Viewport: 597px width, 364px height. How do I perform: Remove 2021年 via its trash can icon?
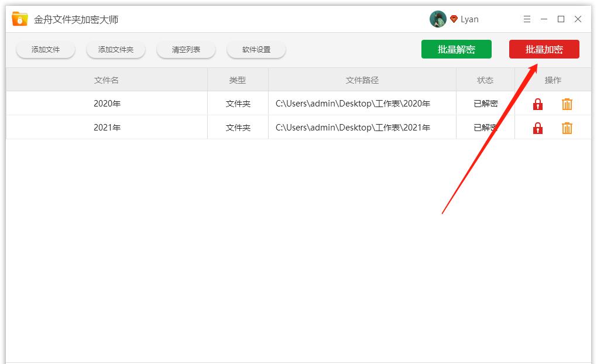pos(567,127)
